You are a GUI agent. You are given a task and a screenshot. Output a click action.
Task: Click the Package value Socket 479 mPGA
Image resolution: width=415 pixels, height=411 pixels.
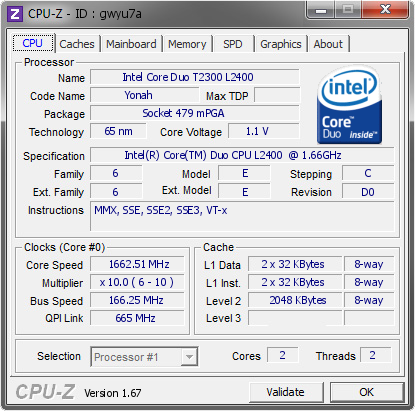[195, 113]
